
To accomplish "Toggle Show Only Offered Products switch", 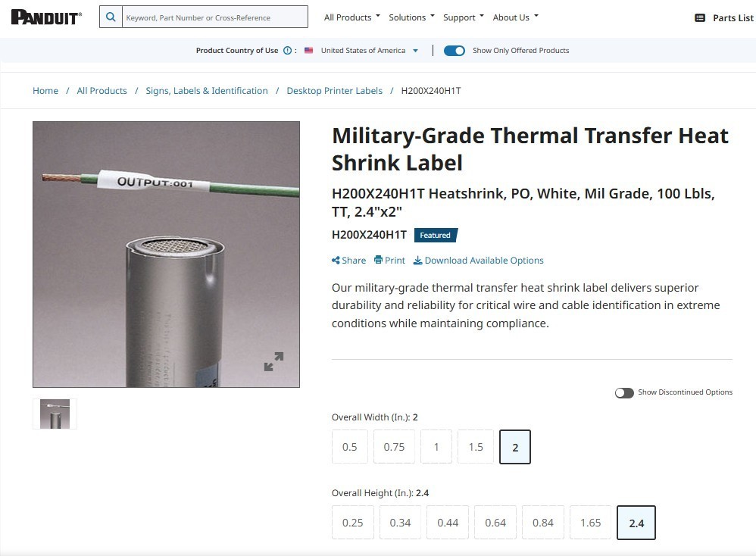I will [x=455, y=51].
